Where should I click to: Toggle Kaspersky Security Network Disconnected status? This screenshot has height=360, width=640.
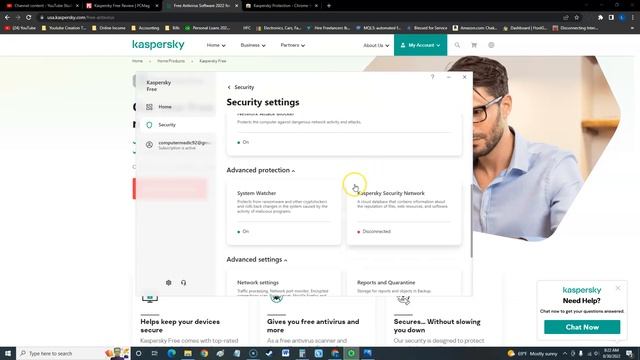[374, 231]
